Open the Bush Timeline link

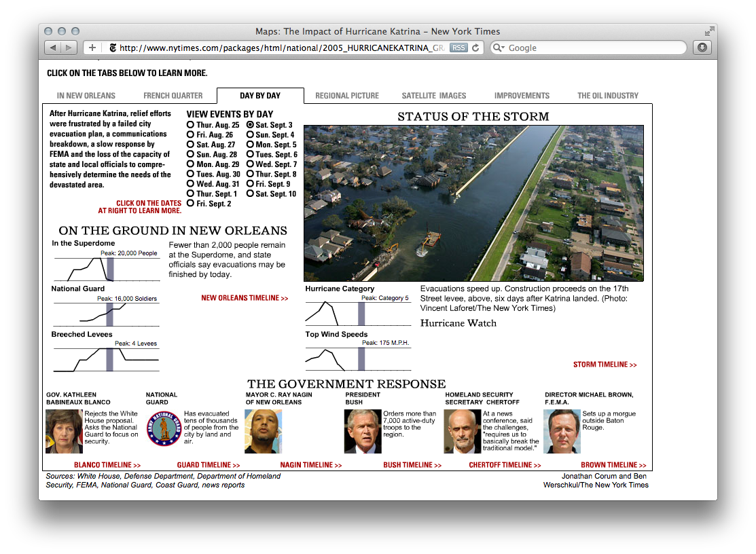[412, 464]
